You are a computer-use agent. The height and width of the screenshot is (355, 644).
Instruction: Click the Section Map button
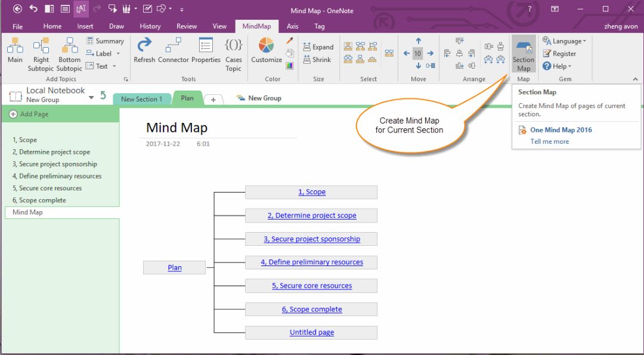[x=524, y=55]
